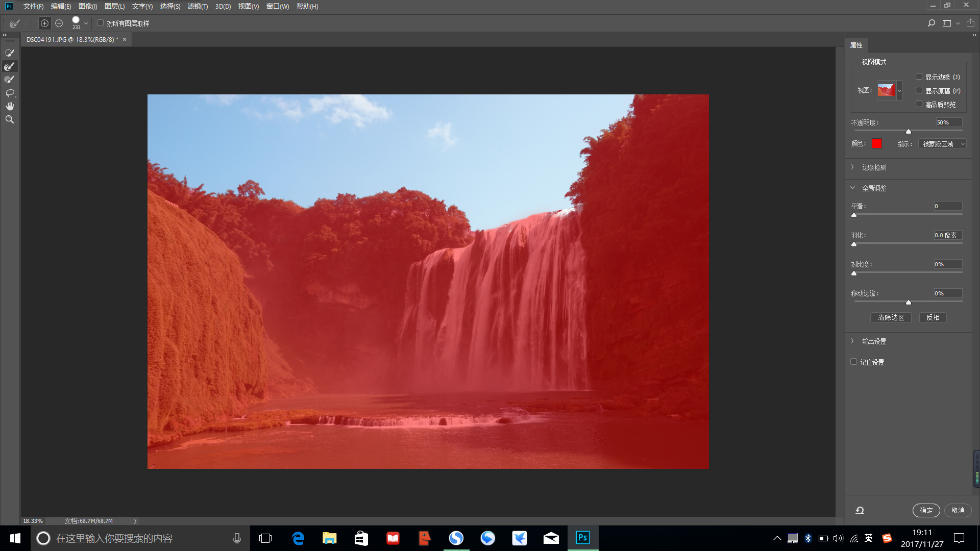Check the 记住设置 checkbox

853,362
